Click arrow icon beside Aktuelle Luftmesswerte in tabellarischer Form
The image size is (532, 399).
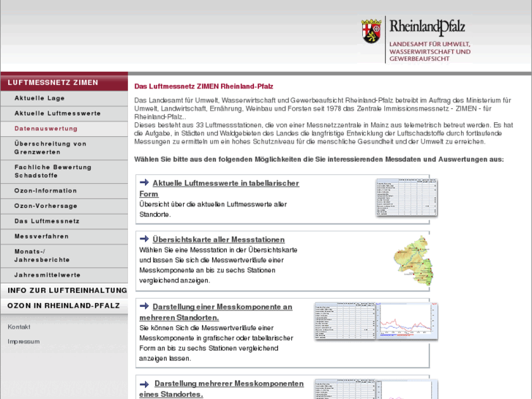144,182
